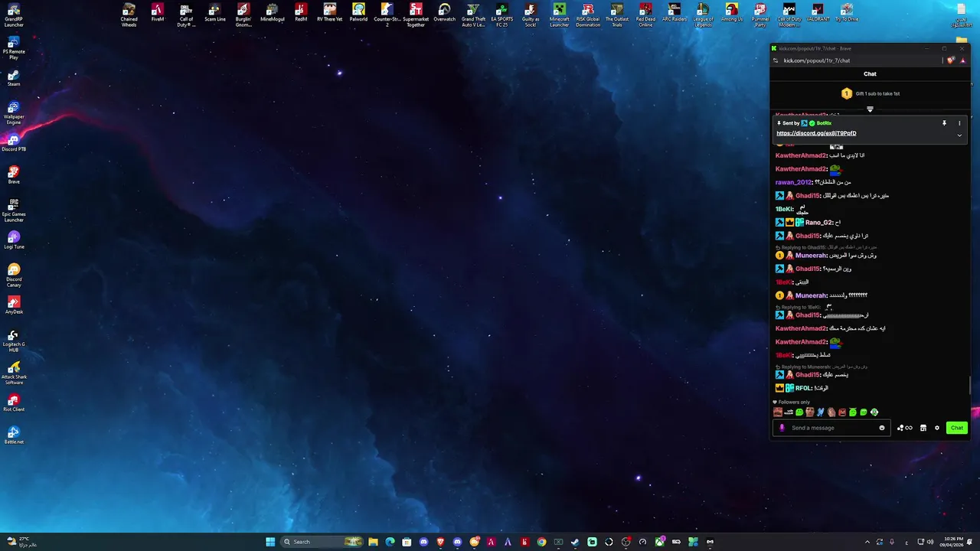Open BotRix's profile from pinned message
The height and width of the screenshot is (551, 980).
coord(824,123)
